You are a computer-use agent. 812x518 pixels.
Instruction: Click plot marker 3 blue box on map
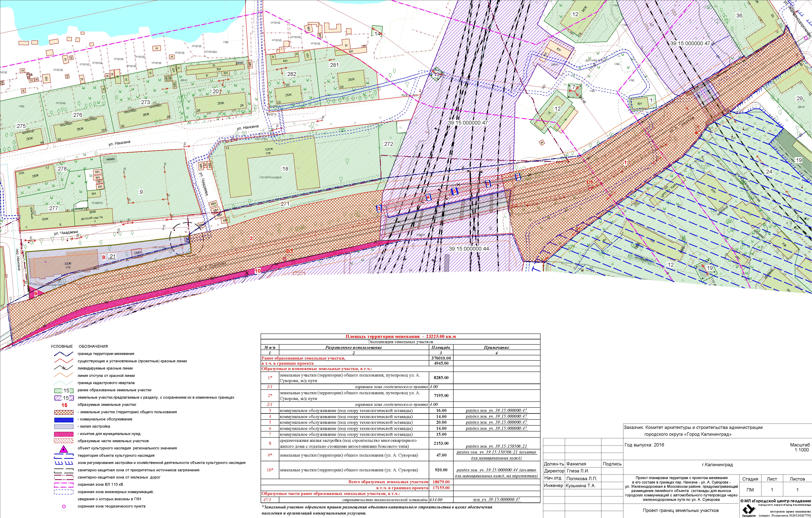click(x=379, y=209)
